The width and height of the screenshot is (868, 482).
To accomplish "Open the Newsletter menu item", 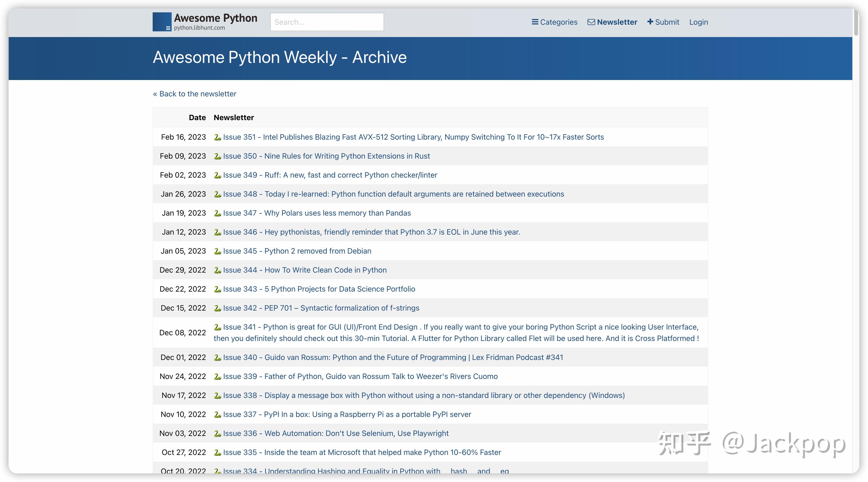I will click(x=617, y=22).
